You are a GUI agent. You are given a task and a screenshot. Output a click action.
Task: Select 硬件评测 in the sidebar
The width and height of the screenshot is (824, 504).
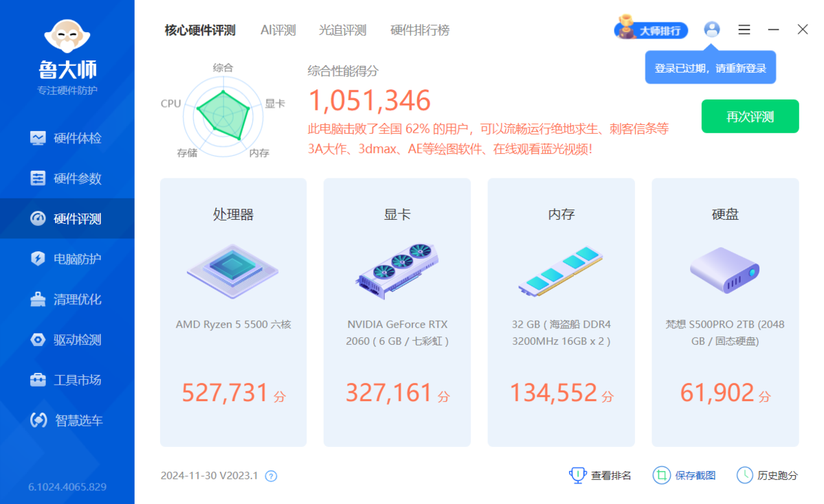[67, 218]
